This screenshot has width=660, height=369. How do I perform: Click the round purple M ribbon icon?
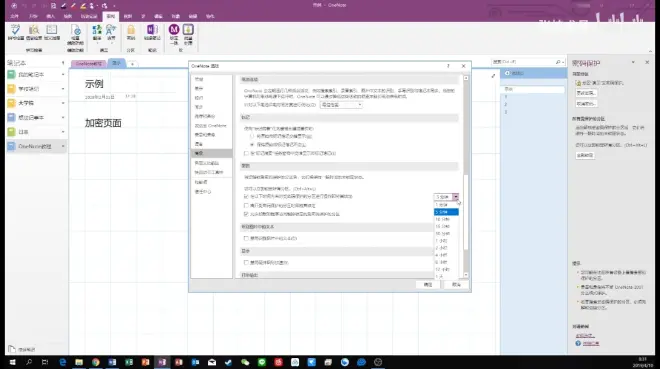(x=174, y=30)
